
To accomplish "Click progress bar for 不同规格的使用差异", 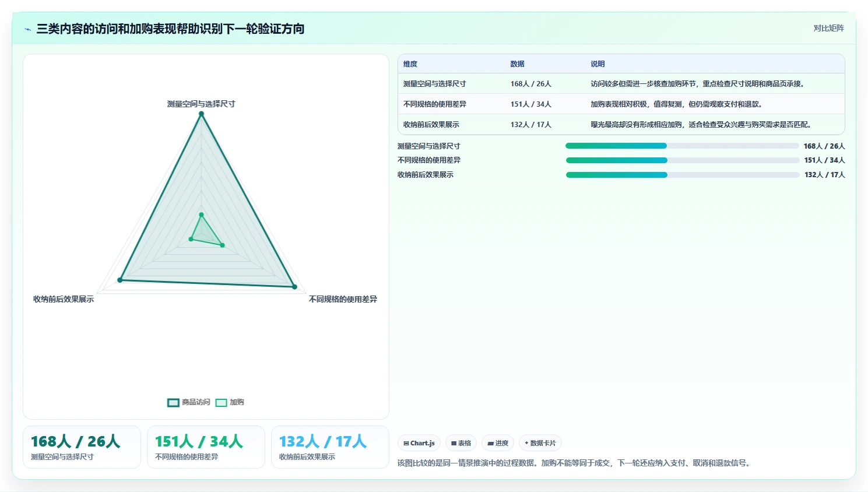I will tap(683, 160).
